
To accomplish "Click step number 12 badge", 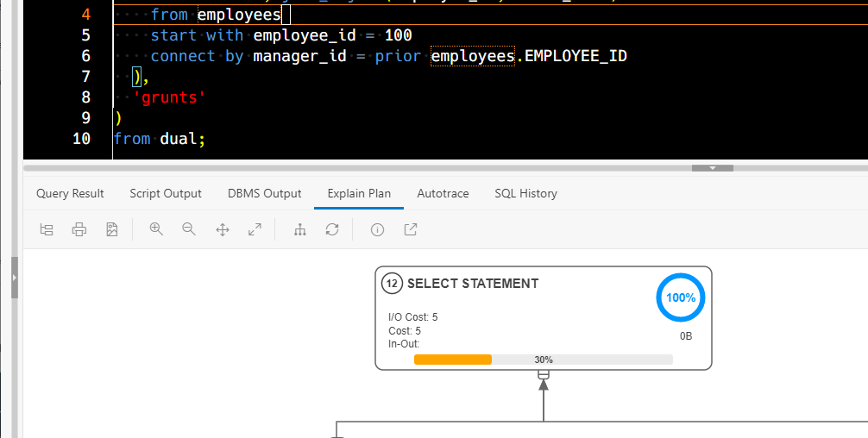I will coord(392,284).
